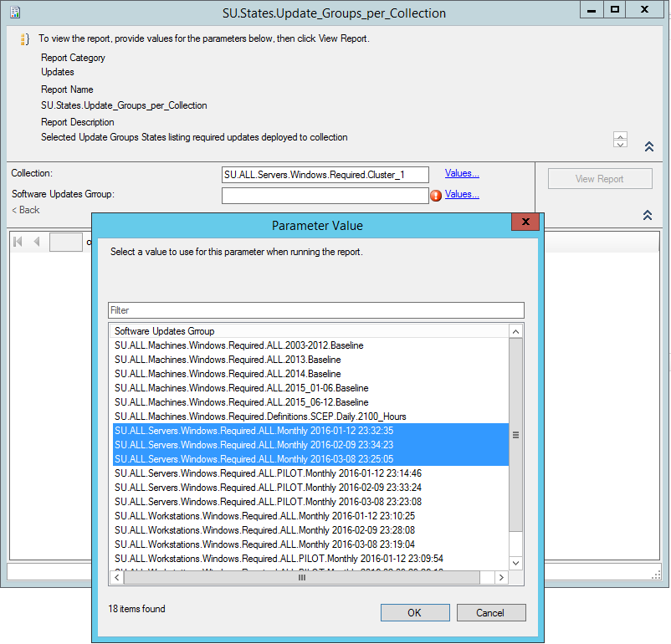Click the description spinner control

[620, 140]
